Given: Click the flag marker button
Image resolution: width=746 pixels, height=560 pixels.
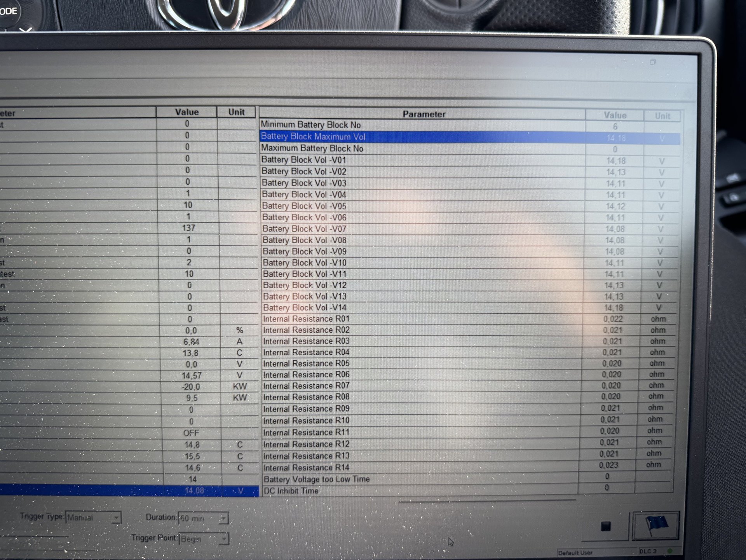Looking at the screenshot, I should click(x=655, y=525).
